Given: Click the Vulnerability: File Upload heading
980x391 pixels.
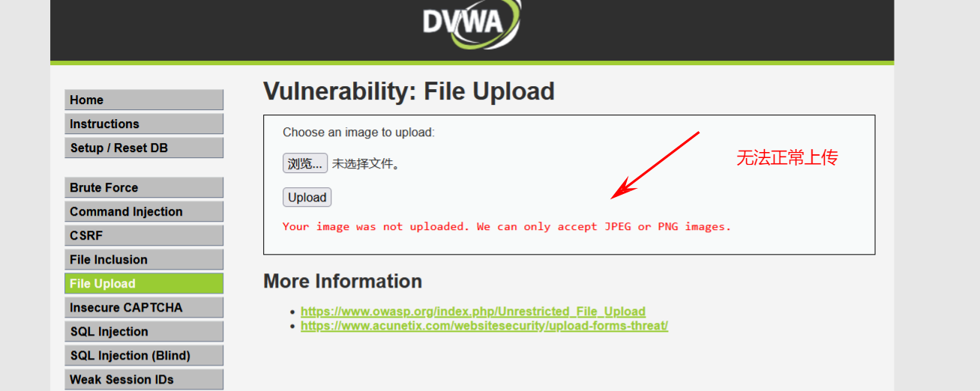Looking at the screenshot, I should tap(409, 91).
